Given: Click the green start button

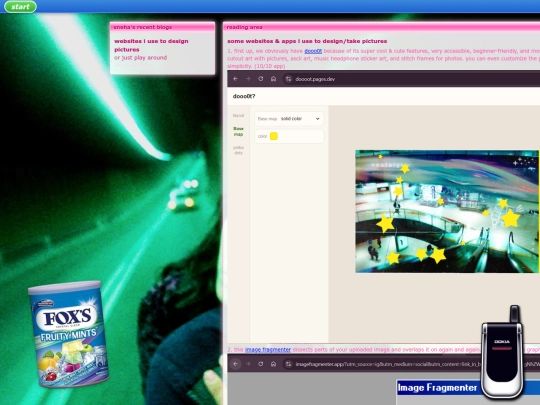Looking at the screenshot, I should tap(20, 7).
